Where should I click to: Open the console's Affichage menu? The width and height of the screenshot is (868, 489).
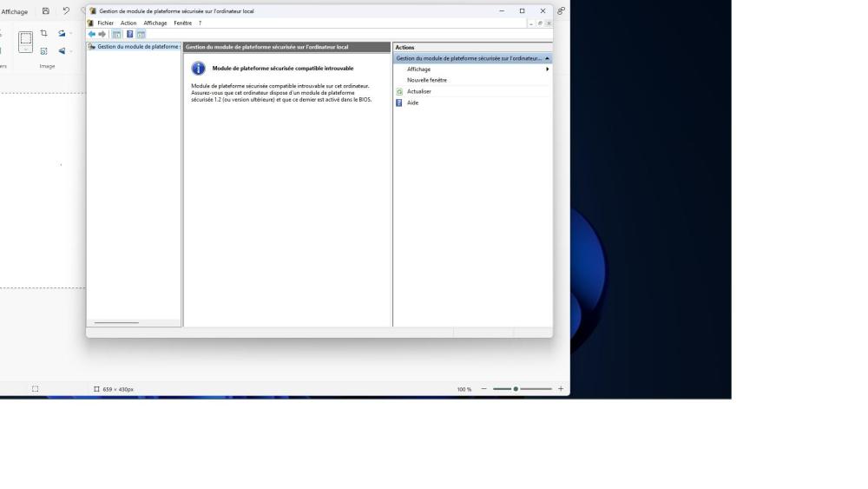(x=155, y=23)
